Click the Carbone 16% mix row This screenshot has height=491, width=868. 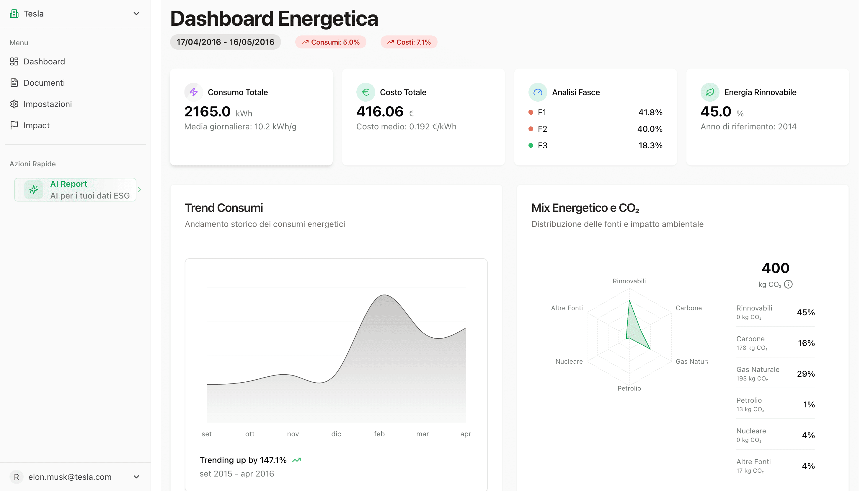[x=775, y=343]
